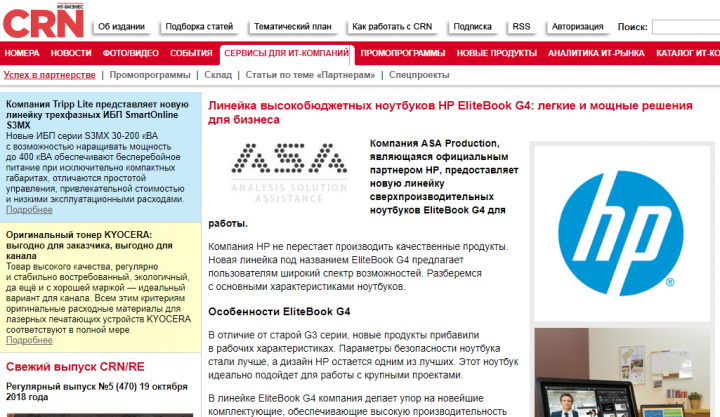Screen dimensions: 720x417
Task: Select the 'НОВОСТИ' navigation tab
Action: click(x=71, y=53)
